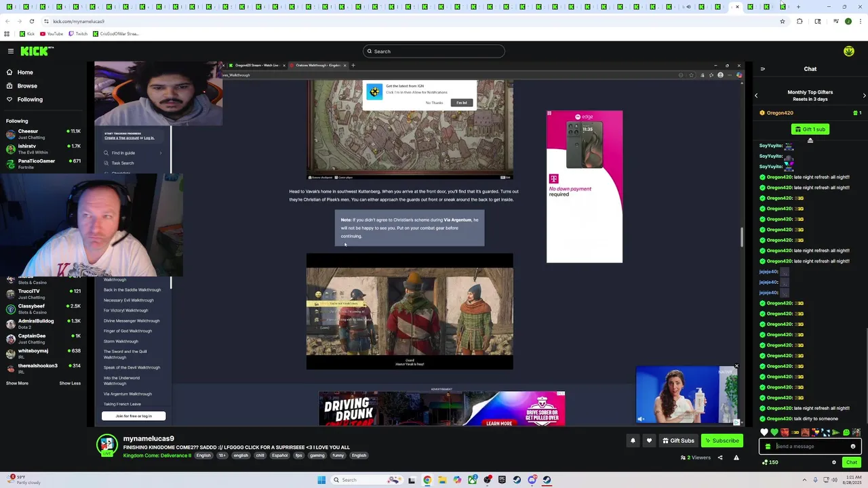Click Gift 1 sub button
The height and width of the screenshot is (488, 868).
point(810,129)
